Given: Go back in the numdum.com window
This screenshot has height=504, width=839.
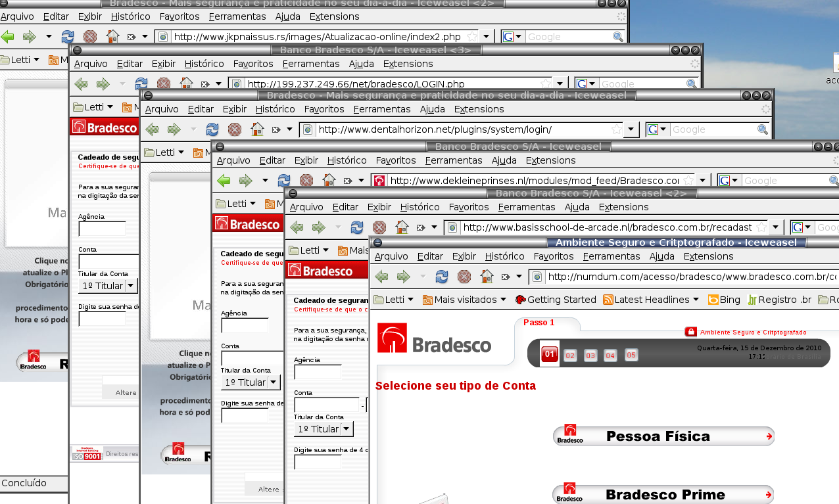Looking at the screenshot, I should pos(381,276).
